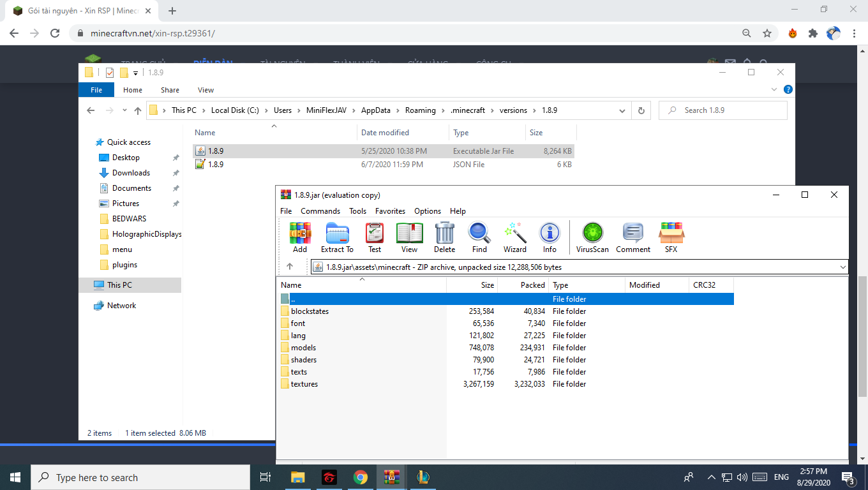Click the WinRAR Add archive icon

[x=300, y=237]
